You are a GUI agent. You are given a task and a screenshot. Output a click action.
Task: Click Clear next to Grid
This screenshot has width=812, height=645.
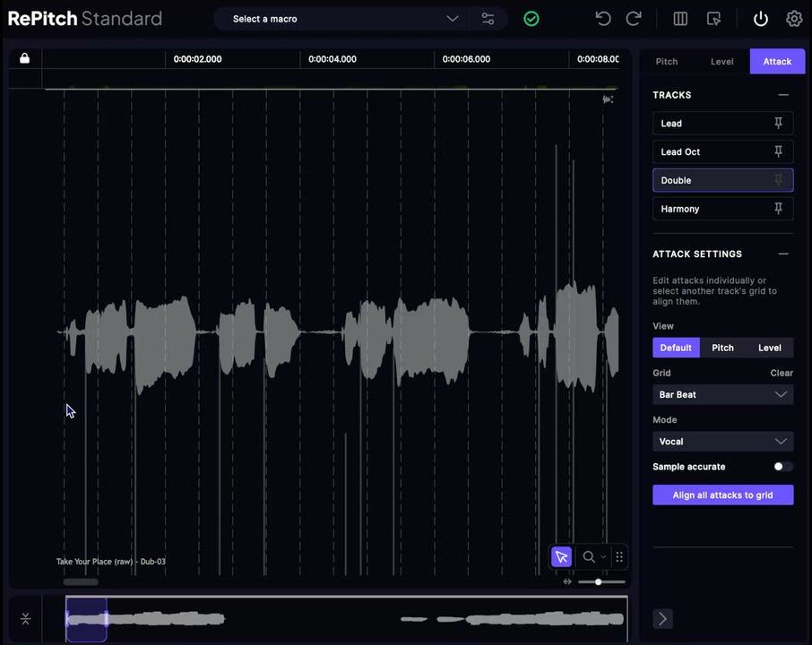coord(781,373)
